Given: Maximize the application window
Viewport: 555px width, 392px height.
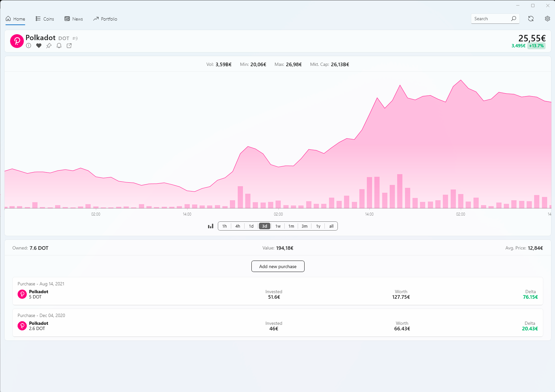Looking at the screenshot, I should coord(533,6).
